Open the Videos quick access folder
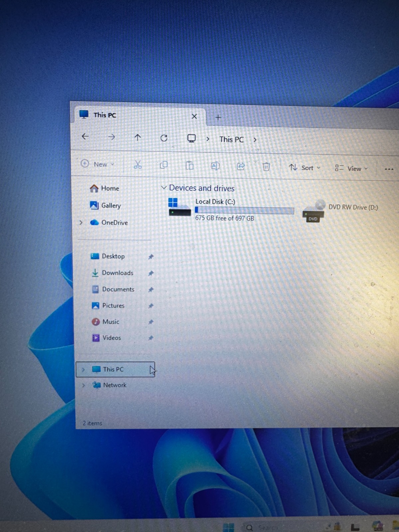399x532 pixels. (x=106, y=338)
